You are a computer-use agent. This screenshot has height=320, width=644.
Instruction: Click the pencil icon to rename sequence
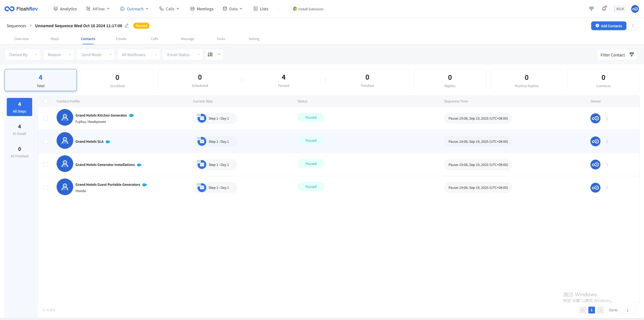coord(127,26)
